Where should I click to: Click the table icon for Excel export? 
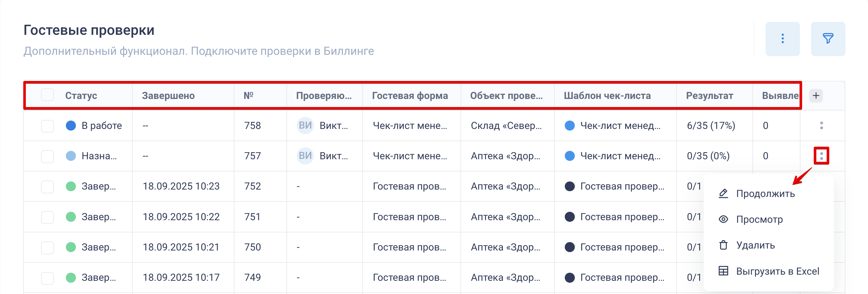click(x=723, y=271)
